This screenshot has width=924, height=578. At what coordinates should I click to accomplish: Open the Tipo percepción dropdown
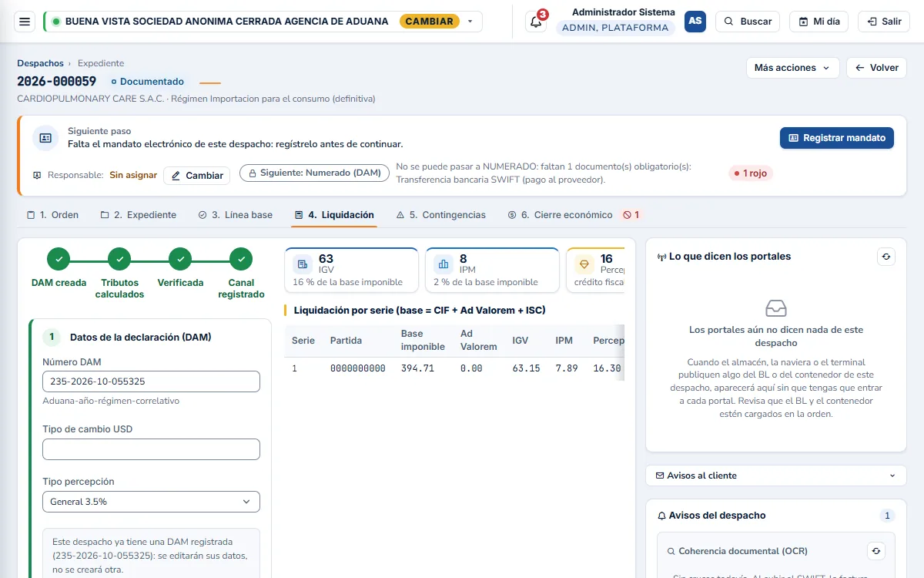coord(151,502)
